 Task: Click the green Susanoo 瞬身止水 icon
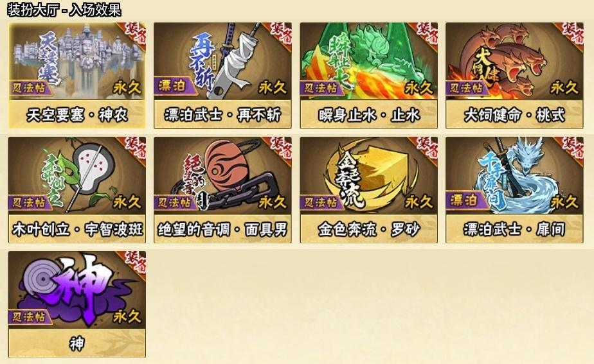(x=368, y=61)
